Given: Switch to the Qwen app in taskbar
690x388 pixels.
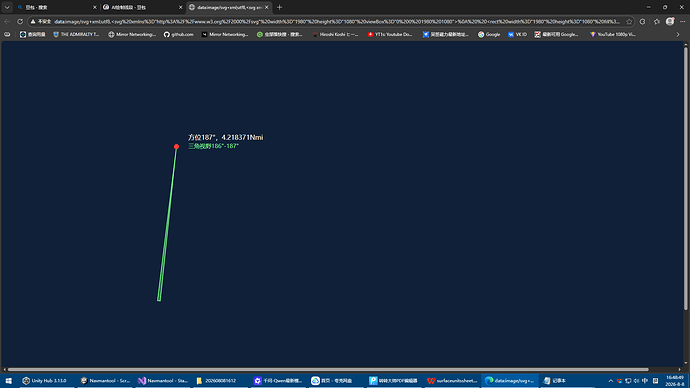Looking at the screenshot, I should click(279, 381).
